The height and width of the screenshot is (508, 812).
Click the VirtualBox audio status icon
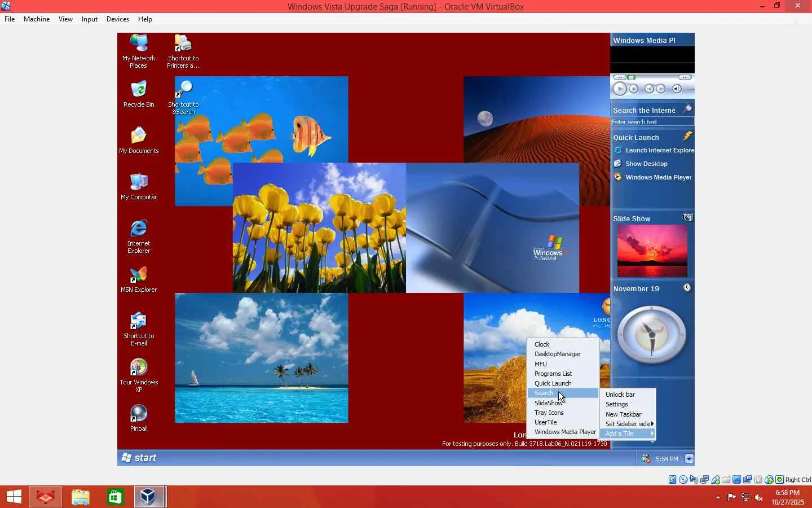click(x=694, y=480)
